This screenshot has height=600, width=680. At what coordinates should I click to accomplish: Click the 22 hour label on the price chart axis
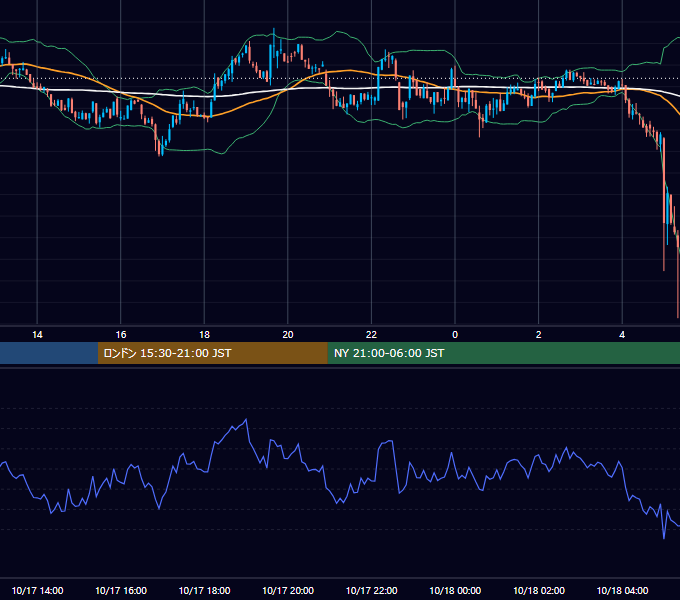(371, 335)
